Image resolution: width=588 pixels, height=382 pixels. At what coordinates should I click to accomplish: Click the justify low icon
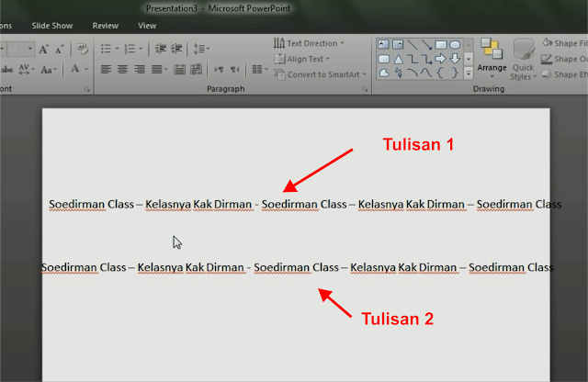[x=179, y=70]
